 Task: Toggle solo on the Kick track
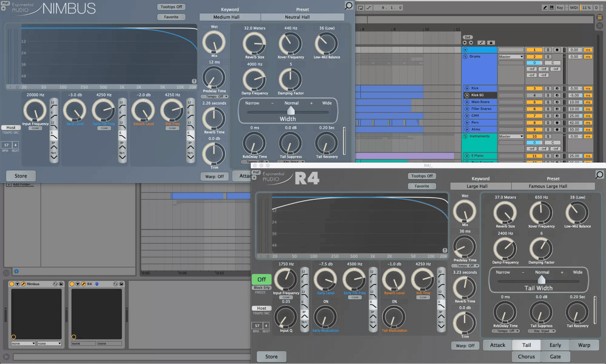tap(548, 88)
